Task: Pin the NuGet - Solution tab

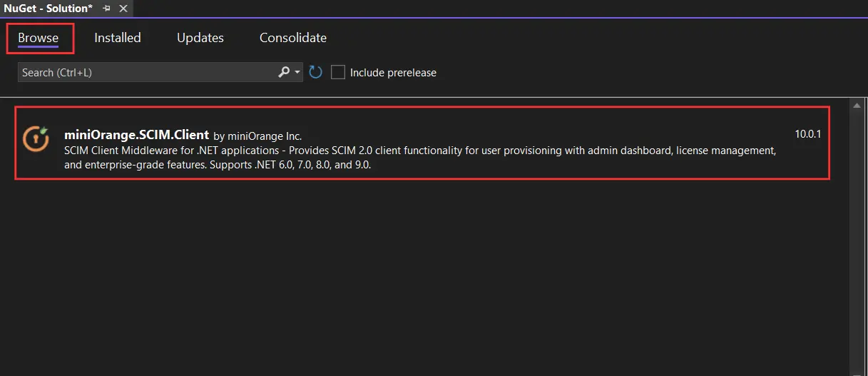Action: (106, 9)
